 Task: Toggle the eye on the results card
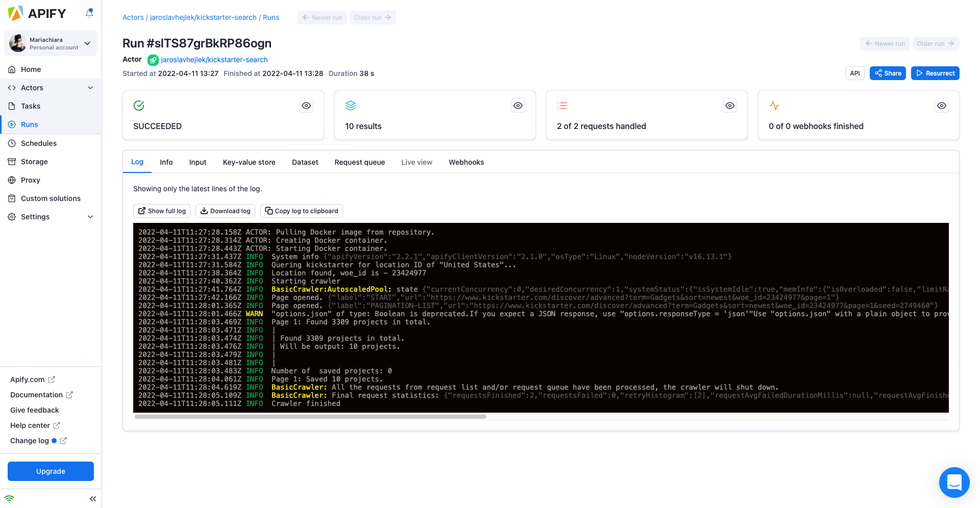click(518, 106)
